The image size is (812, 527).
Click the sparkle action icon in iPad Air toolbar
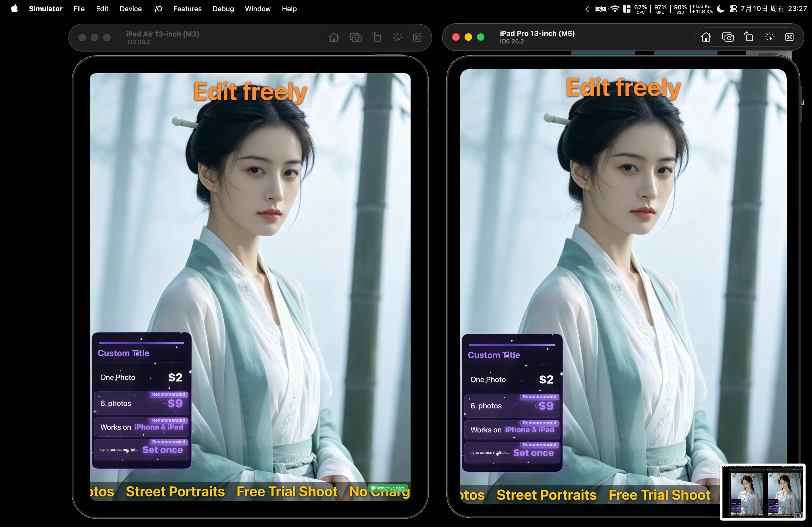tap(397, 38)
